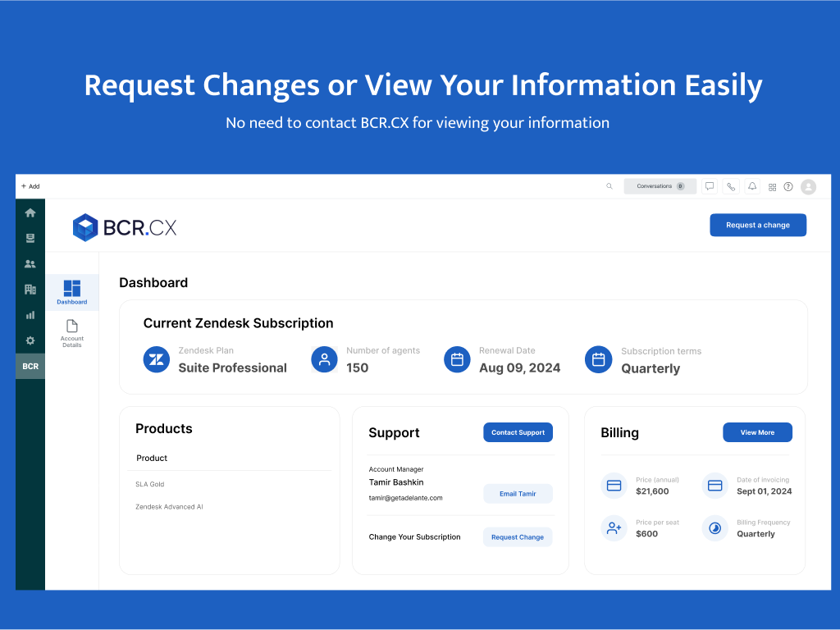Click the search magnifier icon

[609, 186]
